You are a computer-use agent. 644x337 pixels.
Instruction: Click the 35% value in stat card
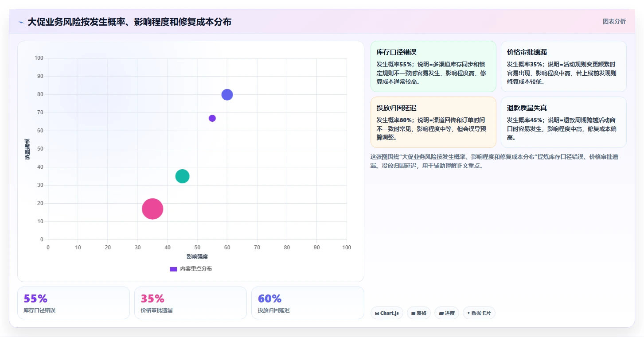[x=152, y=298]
